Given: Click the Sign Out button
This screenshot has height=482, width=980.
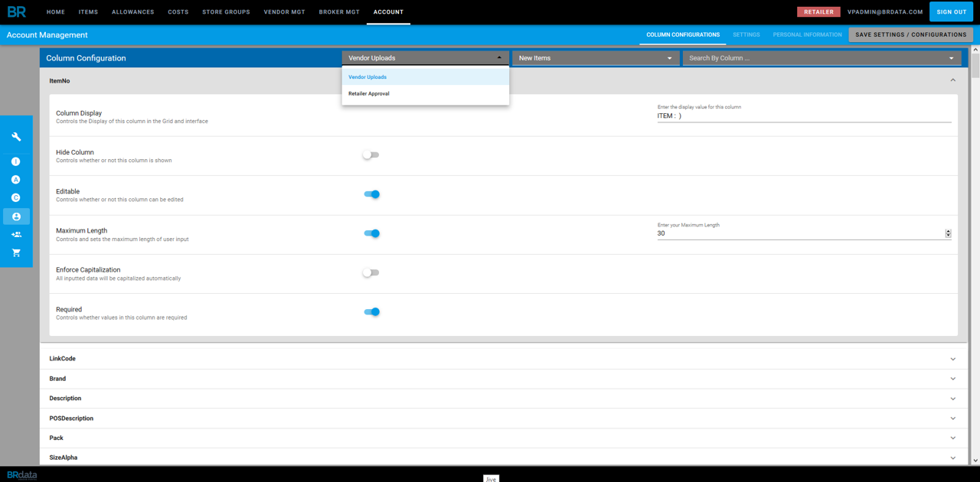Looking at the screenshot, I should (x=952, y=12).
